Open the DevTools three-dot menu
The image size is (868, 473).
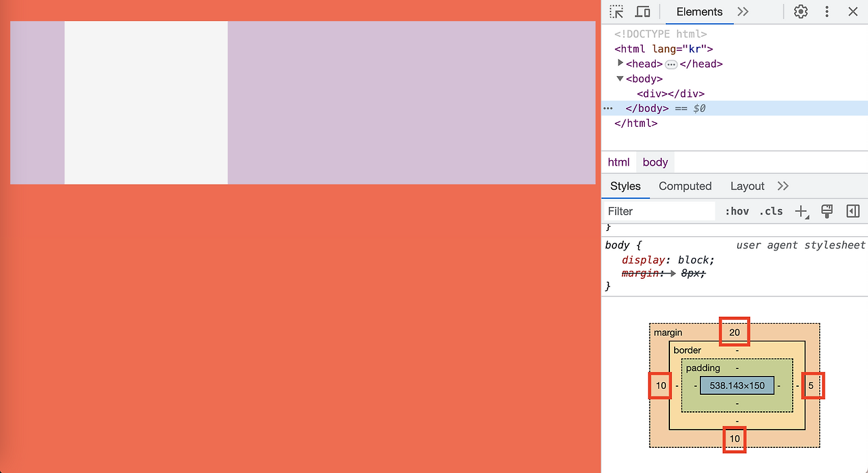(827, 12)
